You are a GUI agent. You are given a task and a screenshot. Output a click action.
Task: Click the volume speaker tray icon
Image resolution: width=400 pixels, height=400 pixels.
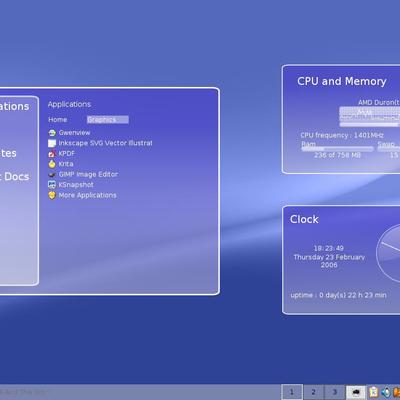click(x=386, y=392)
